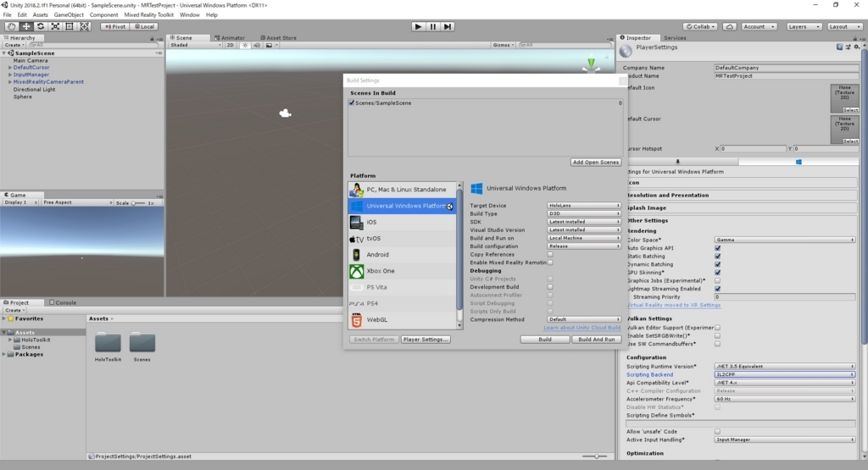Image resolution: width=868 pixels, height=470 pixels.
Task: Switch to the Console tab
Action: pyautogui.click(x=63, y=302)
